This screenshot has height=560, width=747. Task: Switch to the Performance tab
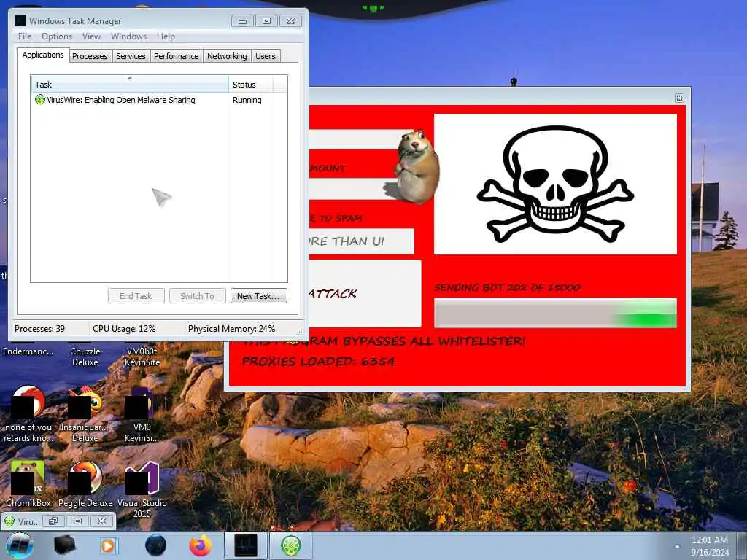177,55
